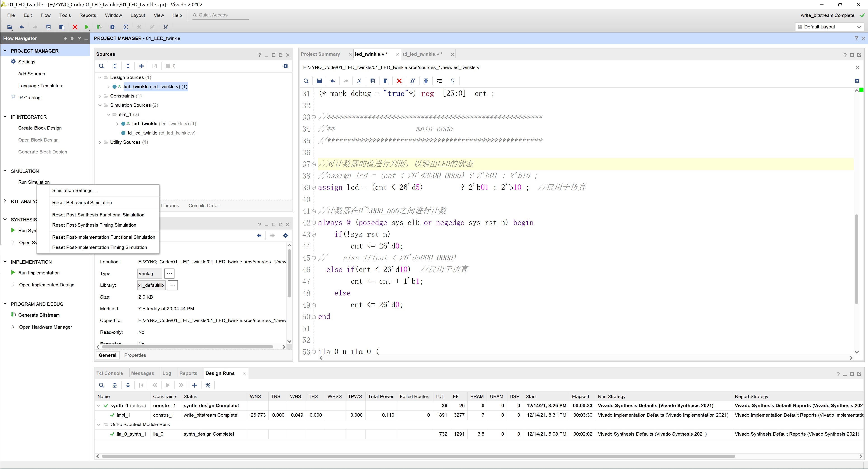Open the Default Layout dropdown
Viewport: 868px width, 469px height.
click(829, 27)
